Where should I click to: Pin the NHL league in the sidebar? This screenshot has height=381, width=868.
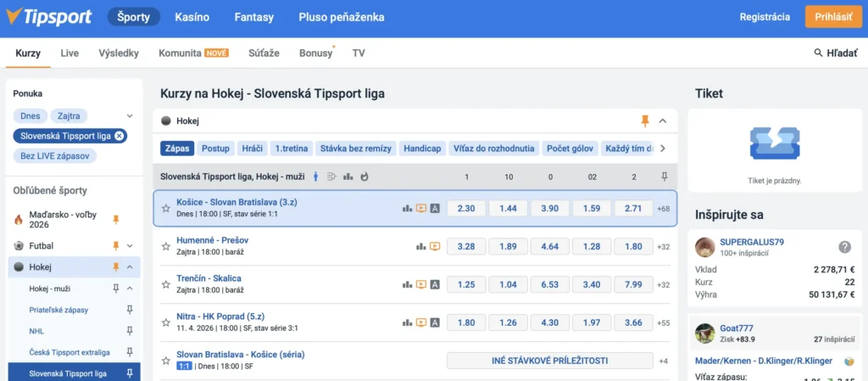coord(130,331)
